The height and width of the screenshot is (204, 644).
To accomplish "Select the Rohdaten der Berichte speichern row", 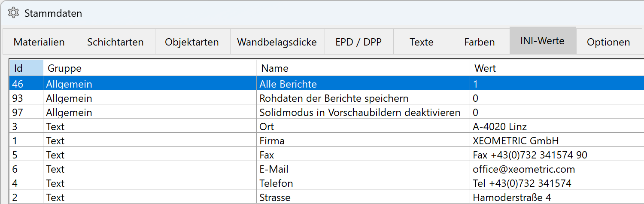I will pyautogui.click(x=327, y=97).
